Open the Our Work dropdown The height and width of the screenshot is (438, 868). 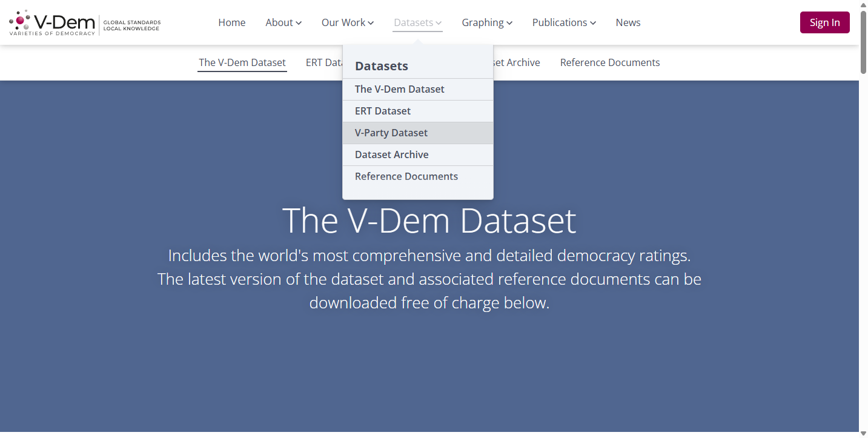tap(348, 22)
